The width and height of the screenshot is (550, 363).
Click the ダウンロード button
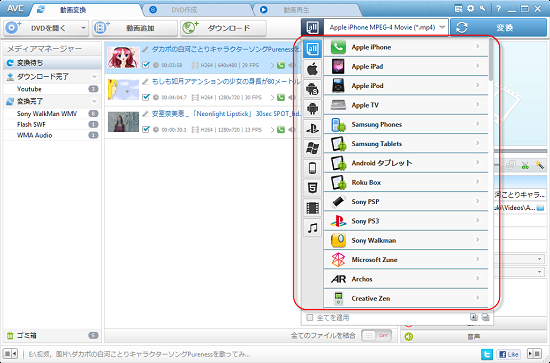[223, 28]
